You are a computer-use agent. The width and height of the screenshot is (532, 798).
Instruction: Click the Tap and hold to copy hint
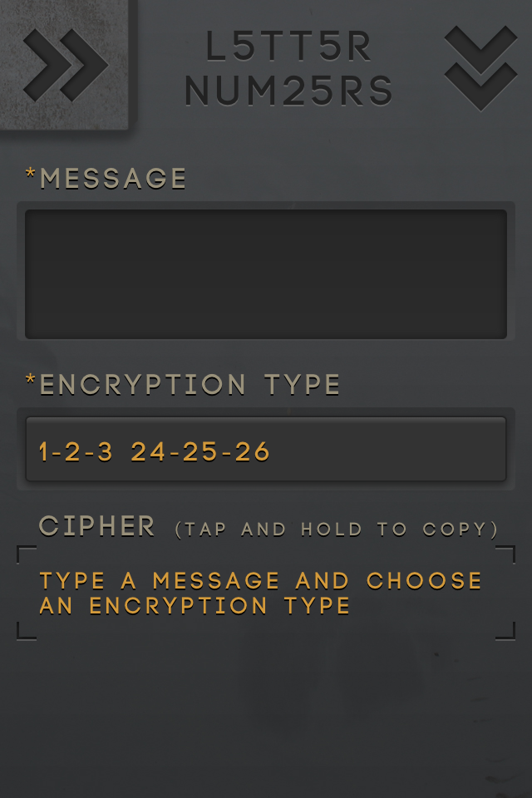coord(336,530)
